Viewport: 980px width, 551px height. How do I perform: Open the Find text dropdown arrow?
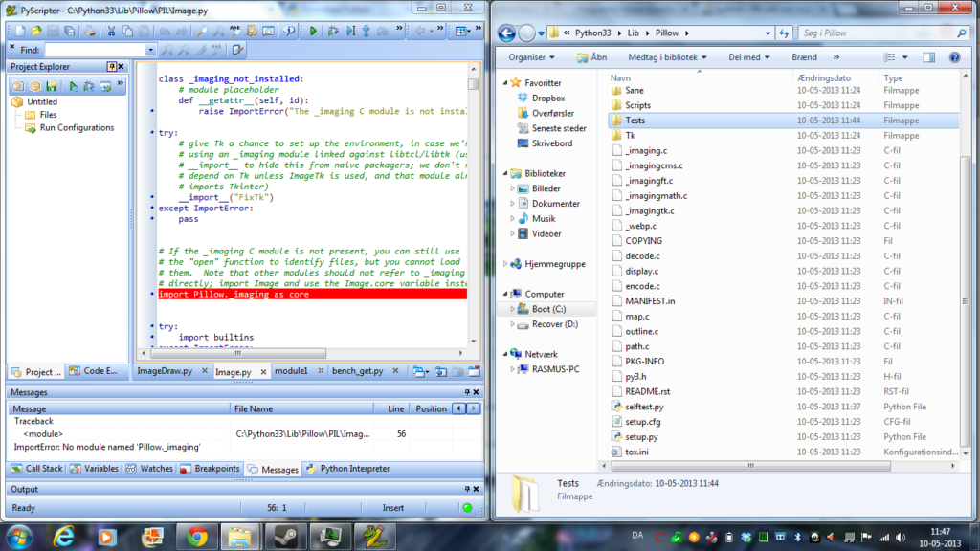(x=150, y=50)
